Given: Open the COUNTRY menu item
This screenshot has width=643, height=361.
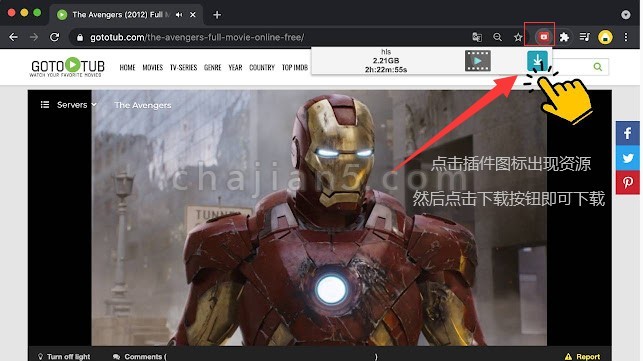Looking at the screenshot, I should (262, 67).
